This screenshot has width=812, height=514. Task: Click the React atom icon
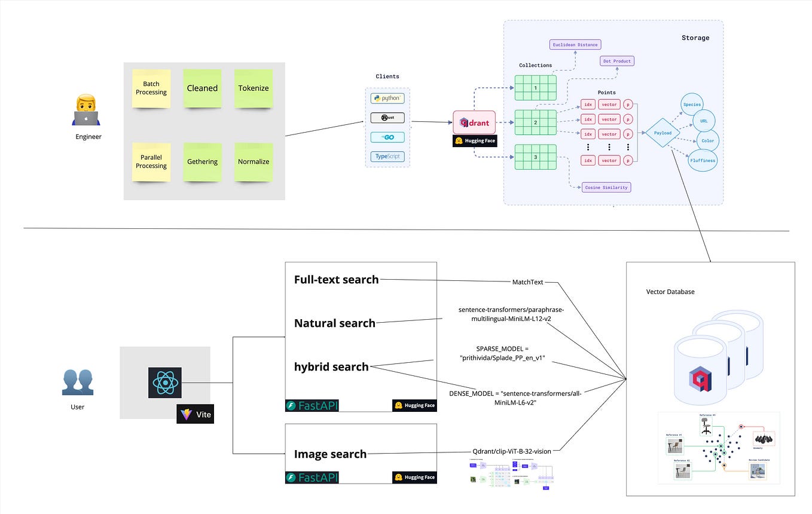pyautogui.click(x=165, y=383)
